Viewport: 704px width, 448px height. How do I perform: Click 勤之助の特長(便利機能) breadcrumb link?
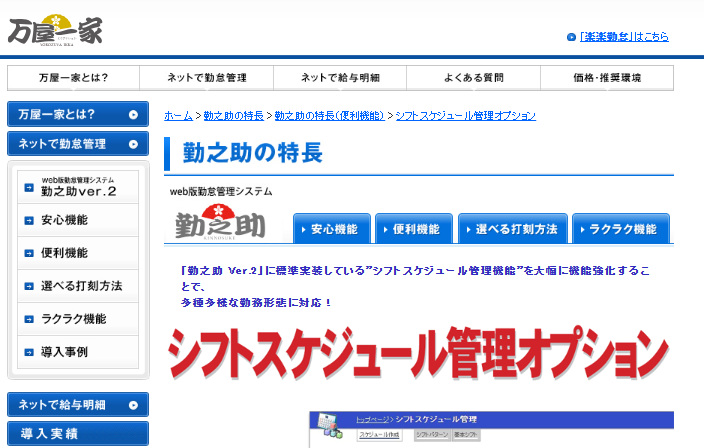click(x=329, y=116)
